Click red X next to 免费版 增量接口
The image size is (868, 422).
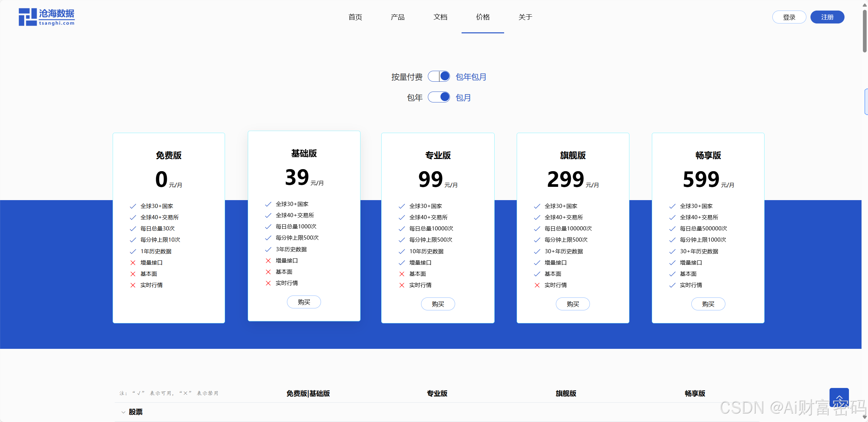point(133,263)
